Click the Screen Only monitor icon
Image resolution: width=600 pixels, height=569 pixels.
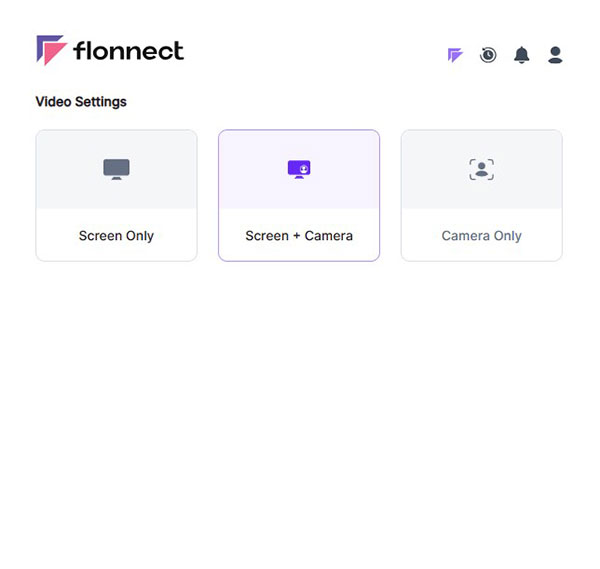point(116,169)
